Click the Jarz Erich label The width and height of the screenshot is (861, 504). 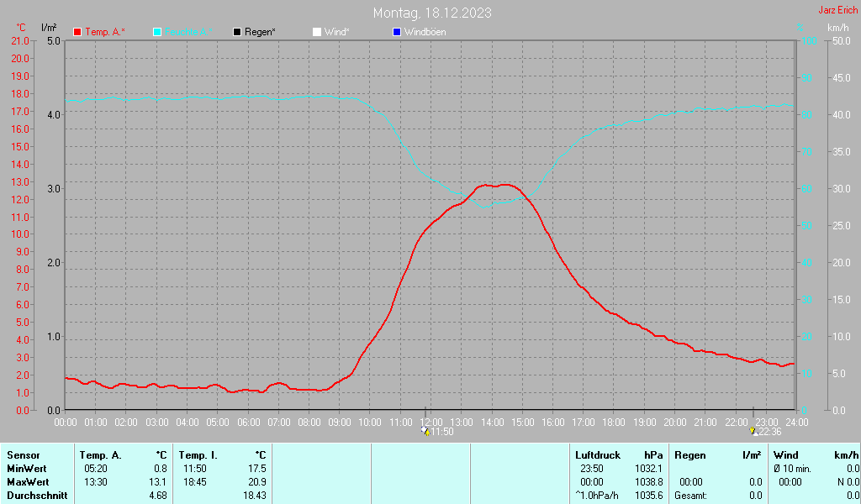point(837,11)
